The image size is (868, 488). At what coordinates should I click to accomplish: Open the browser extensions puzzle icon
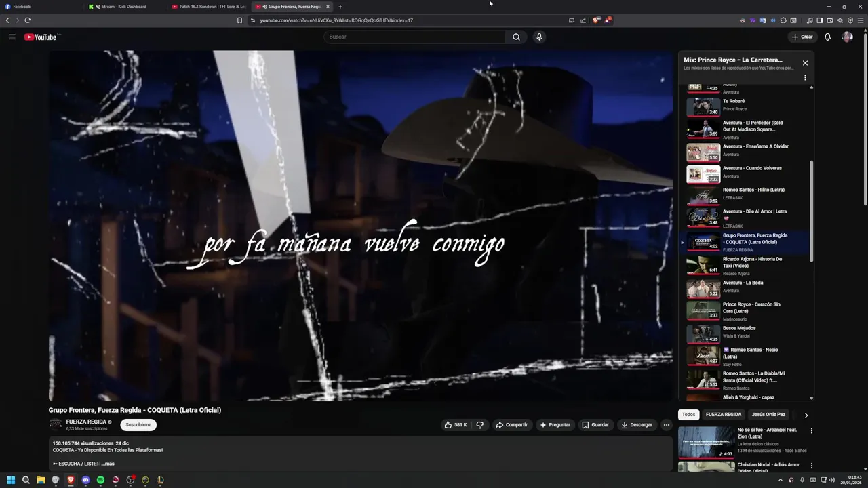783,20
